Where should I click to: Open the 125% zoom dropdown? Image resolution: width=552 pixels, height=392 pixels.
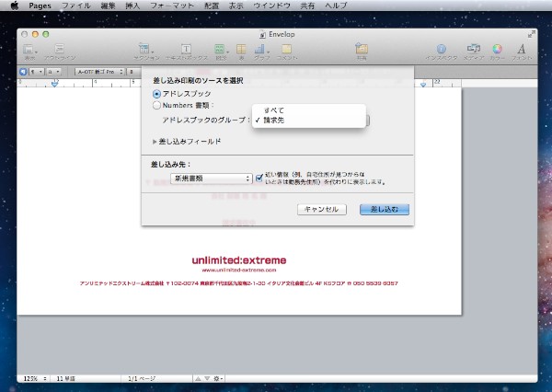click(35, 378)
